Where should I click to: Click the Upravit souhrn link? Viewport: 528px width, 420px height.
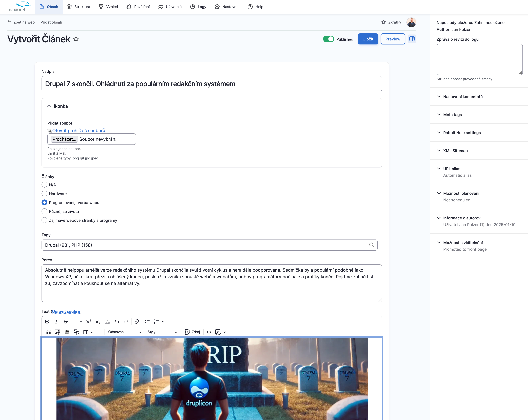pos(66,311)
